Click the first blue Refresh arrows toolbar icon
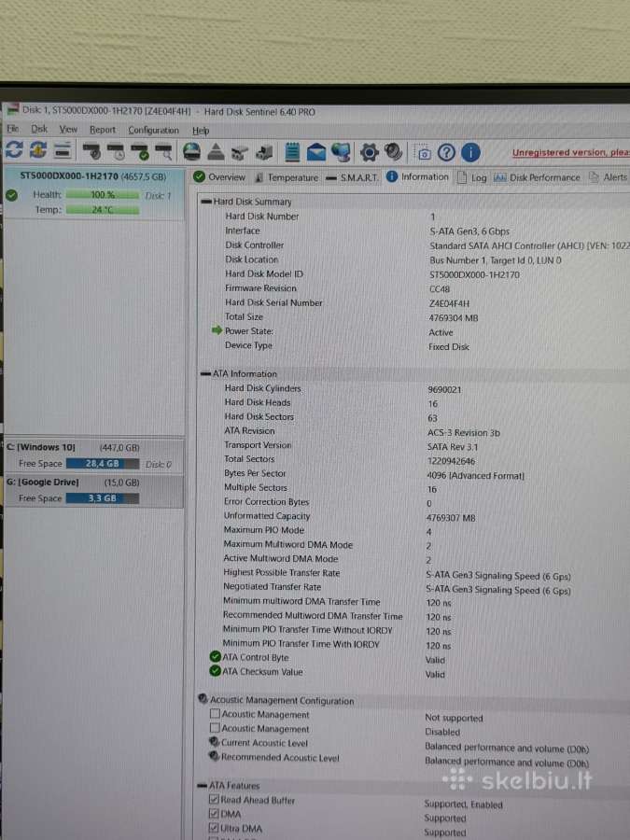The height and width of the screenshot is (840, 630). (14, 149)
